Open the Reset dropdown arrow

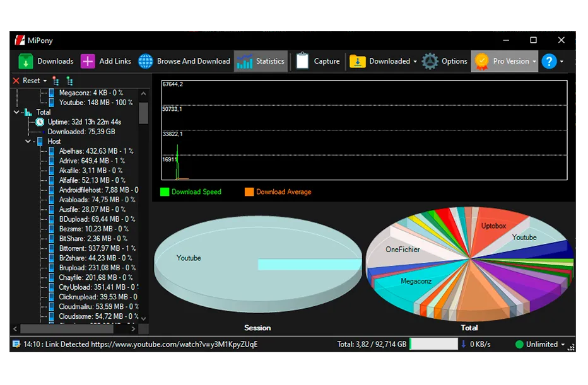(45, 81)
